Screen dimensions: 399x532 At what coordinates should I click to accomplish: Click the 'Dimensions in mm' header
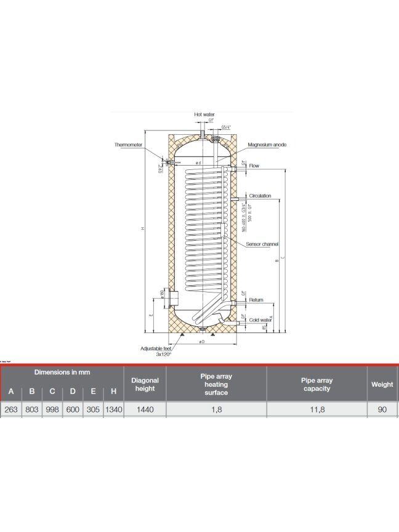coord(62,372)
